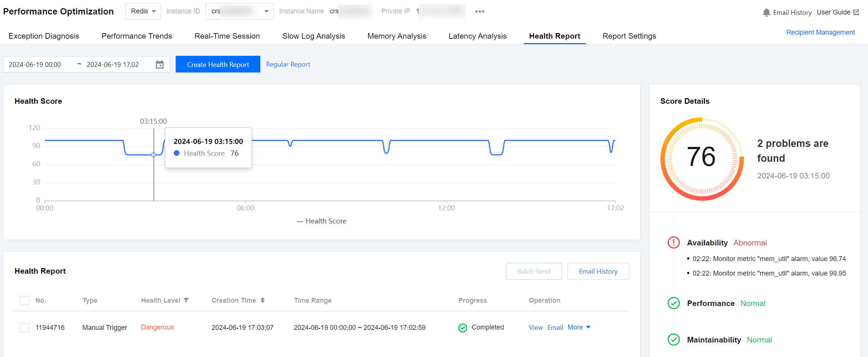868x357 pixels.
Task: Open the Redis database type dropdown
Action: point(143,12)
